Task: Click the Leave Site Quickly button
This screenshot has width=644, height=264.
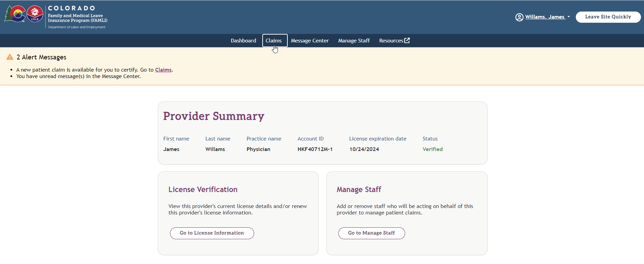Action: 608,17
